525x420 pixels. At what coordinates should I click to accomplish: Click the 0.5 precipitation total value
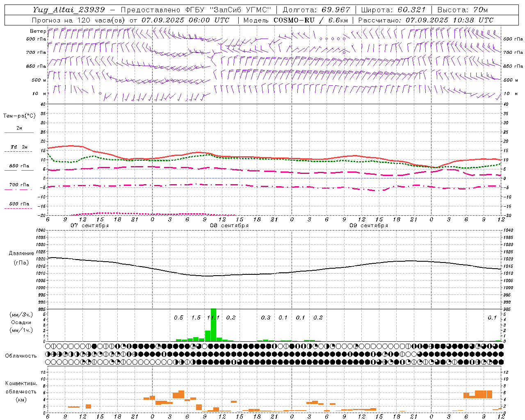click(x=178, y=317)
